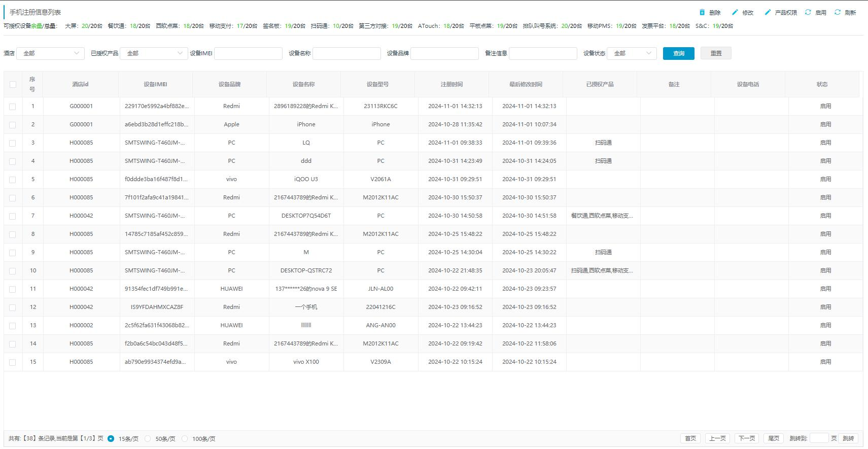Screen dimensions: 868x449
Task: Open the 酒店 dropdown
Action: point(50,53)
